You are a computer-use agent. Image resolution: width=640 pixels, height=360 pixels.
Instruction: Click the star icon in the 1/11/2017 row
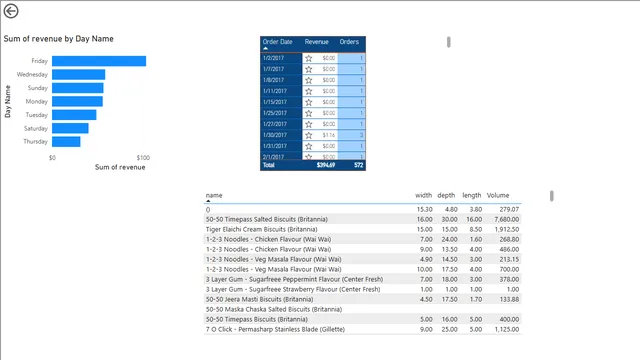click(x=309, y=91)
